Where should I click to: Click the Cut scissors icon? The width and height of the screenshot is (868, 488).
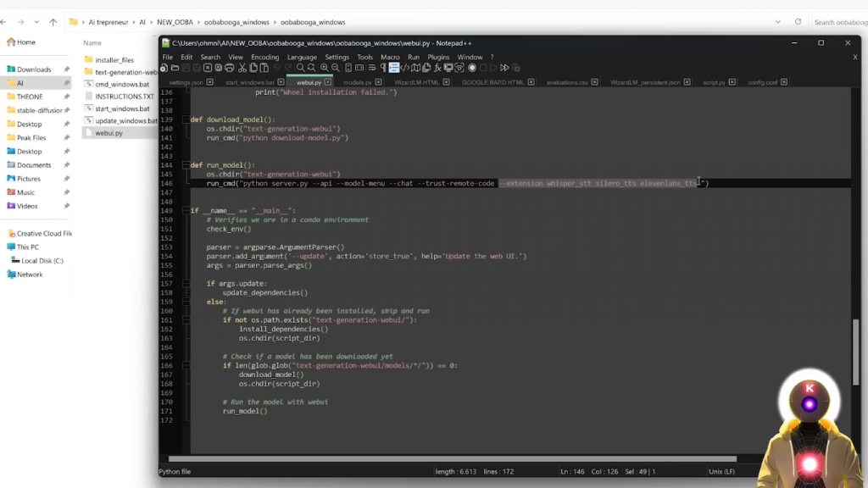[x=242, y=68]
